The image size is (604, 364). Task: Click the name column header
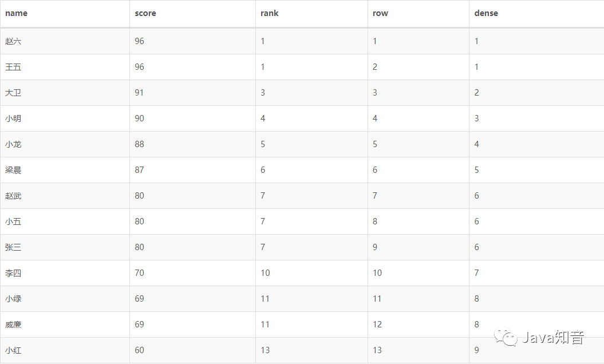(16, 13)
